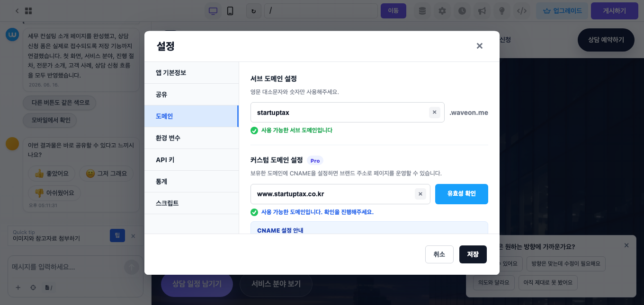644x305 pixels.
Task: Switch to mobile preview mode
Action: click(230, 11)
